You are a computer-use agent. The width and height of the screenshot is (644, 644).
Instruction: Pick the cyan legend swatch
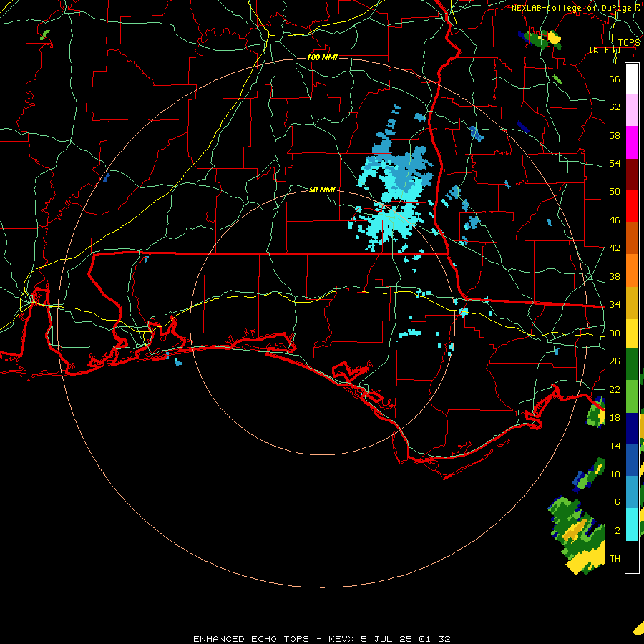click(x=632, y=524)
